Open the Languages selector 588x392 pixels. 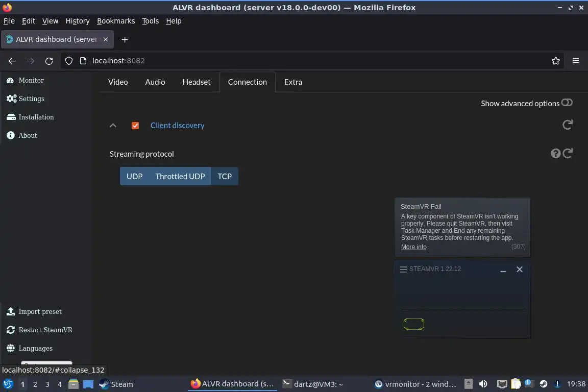(29, 348)
